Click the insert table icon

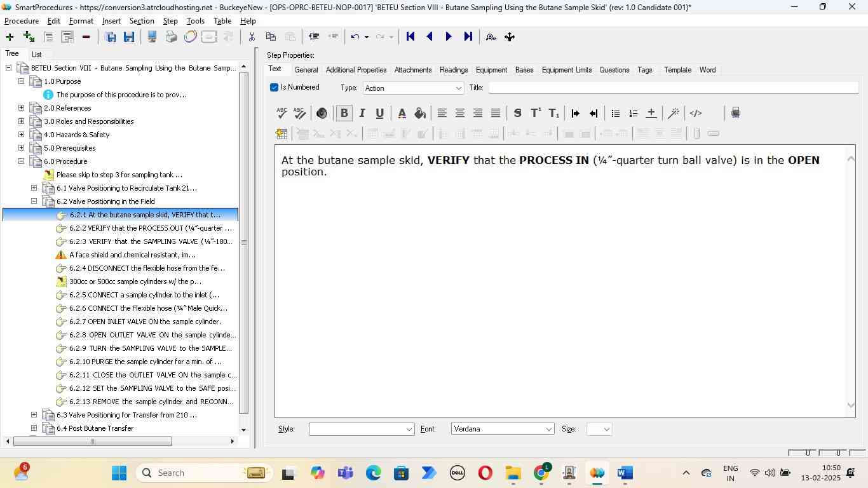tap(281, 133)
